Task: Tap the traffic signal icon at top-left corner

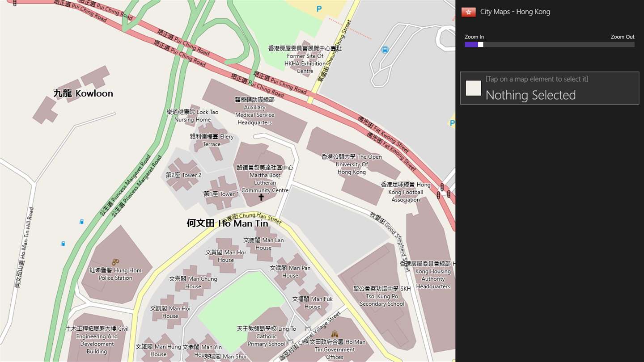Action: tap(15, 3)
